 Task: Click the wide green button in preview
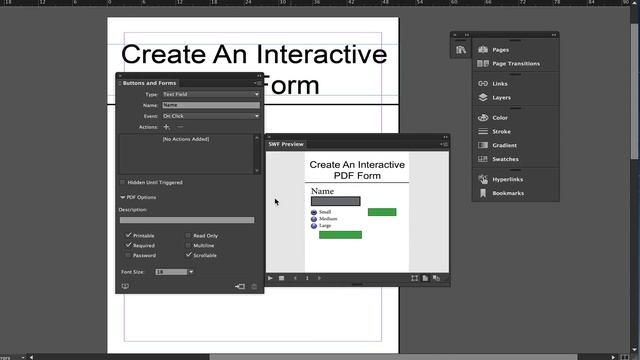coord(340,235)
